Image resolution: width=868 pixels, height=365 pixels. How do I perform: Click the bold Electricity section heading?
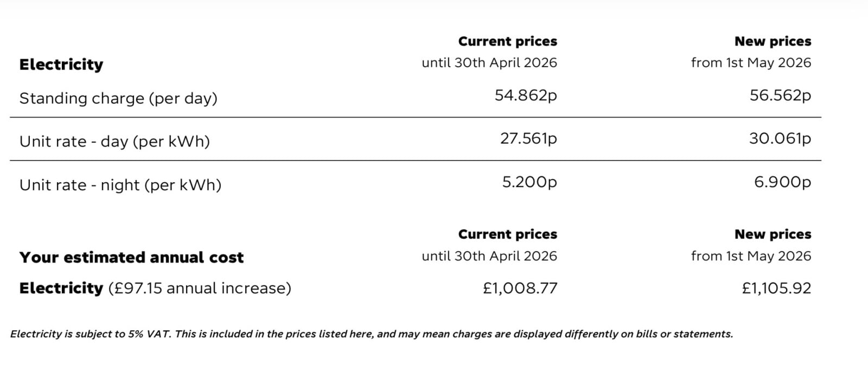61,65
